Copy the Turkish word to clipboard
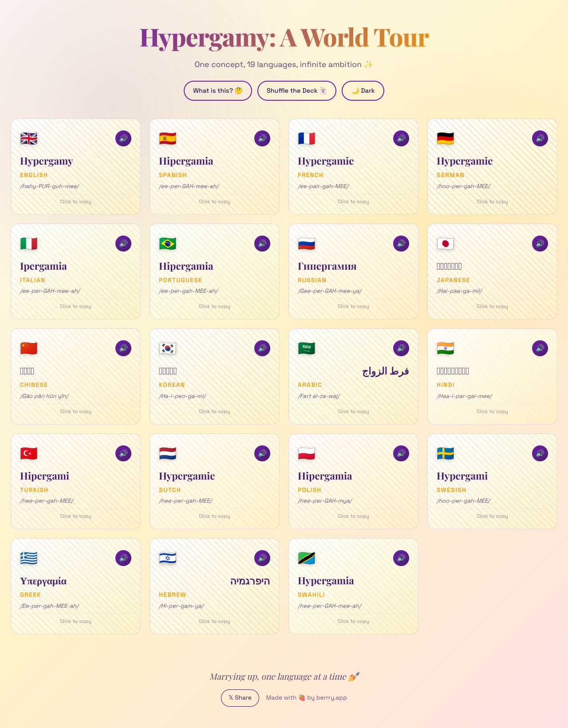This screenshot has height=728, width=568. (x=75, y=516)
